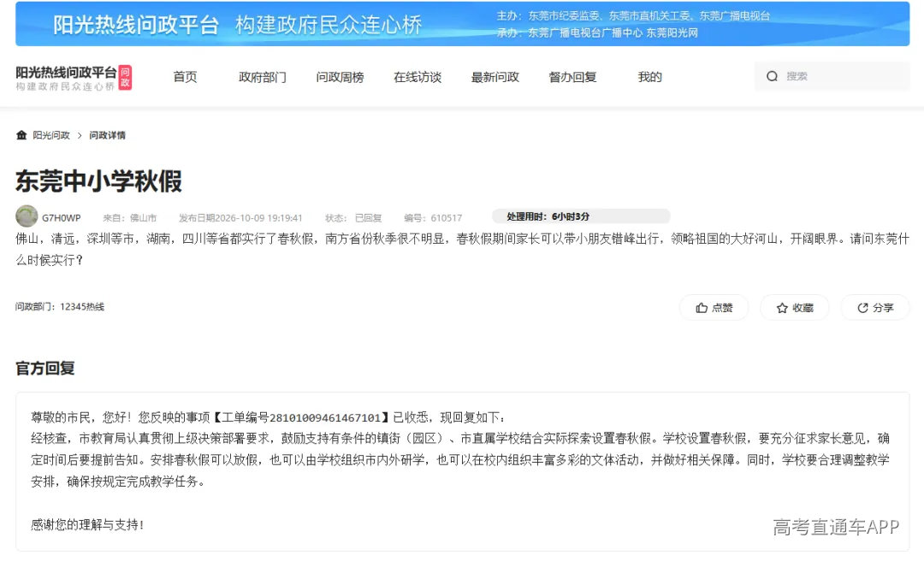Click the 分享 share button

coord(875,308)
